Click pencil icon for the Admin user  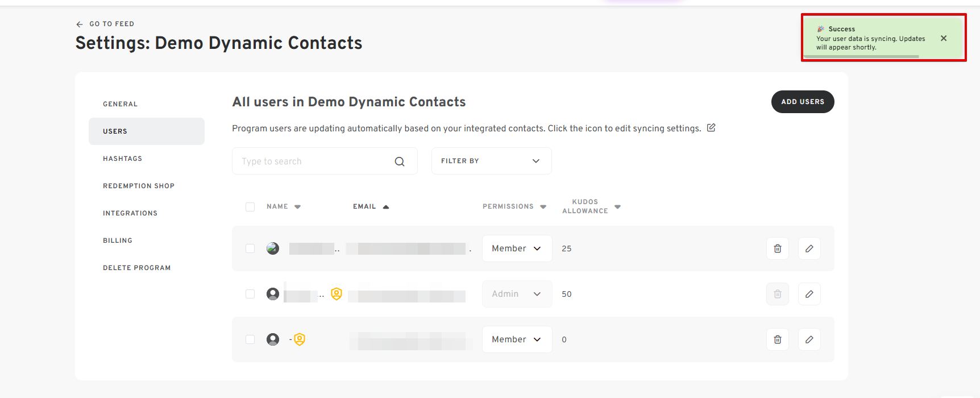(x=809, y=294)
